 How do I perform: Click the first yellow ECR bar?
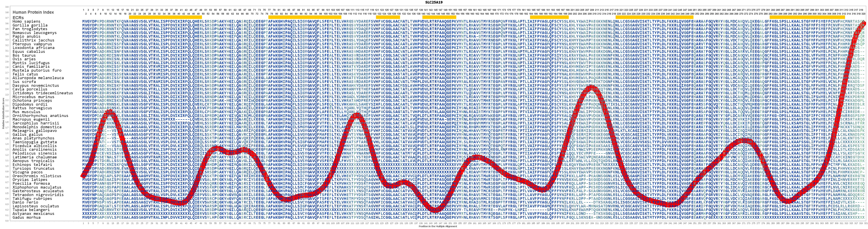point(165,17)
